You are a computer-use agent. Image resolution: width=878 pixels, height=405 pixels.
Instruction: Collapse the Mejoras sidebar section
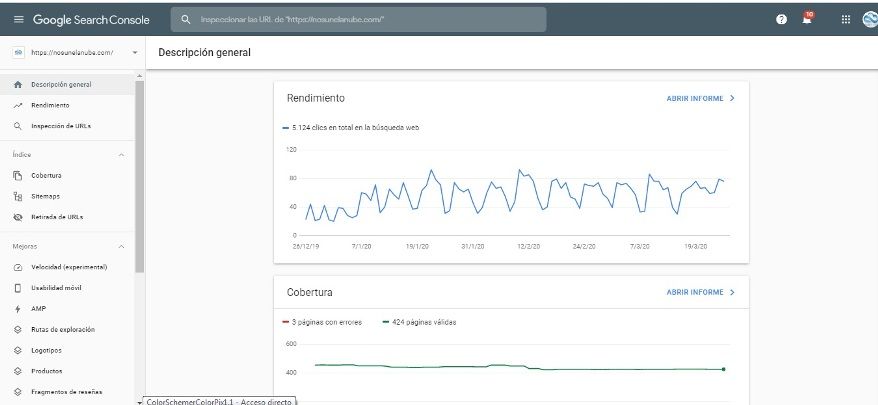[x=122, y=246]
